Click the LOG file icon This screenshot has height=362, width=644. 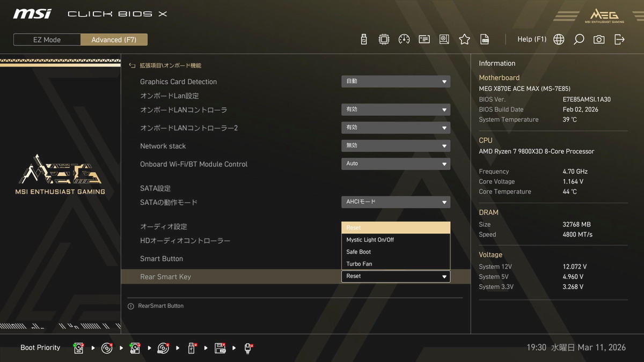tap(485, 39)
